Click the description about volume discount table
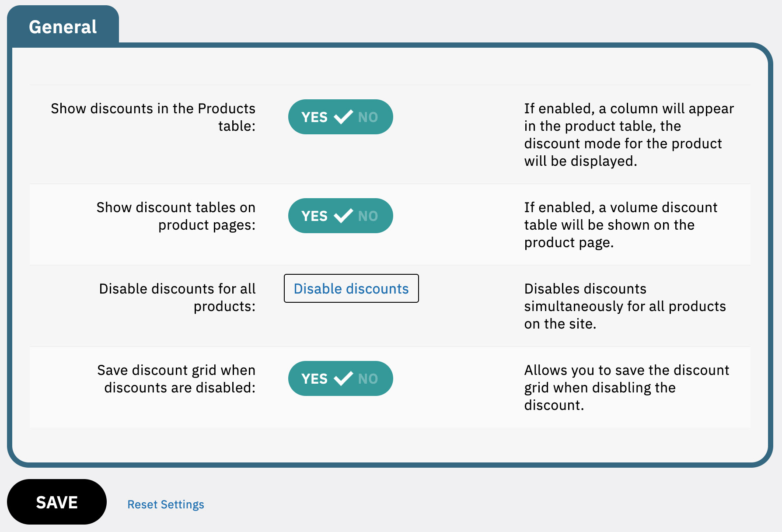The width and height of the screenshot is (782, 532). [x=620, y=225]
